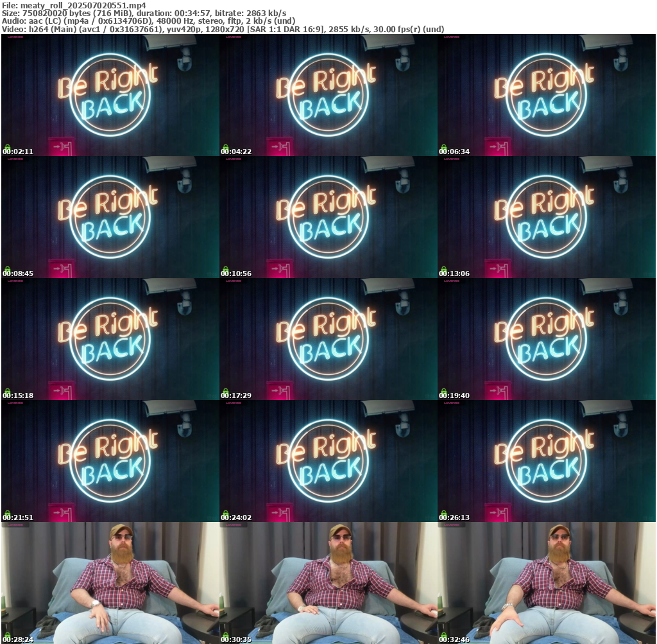The height and width of the screenshot is (644, 657).
Task: Open the frame thumbnail at 00:26:13
Action: pos(547,461)
